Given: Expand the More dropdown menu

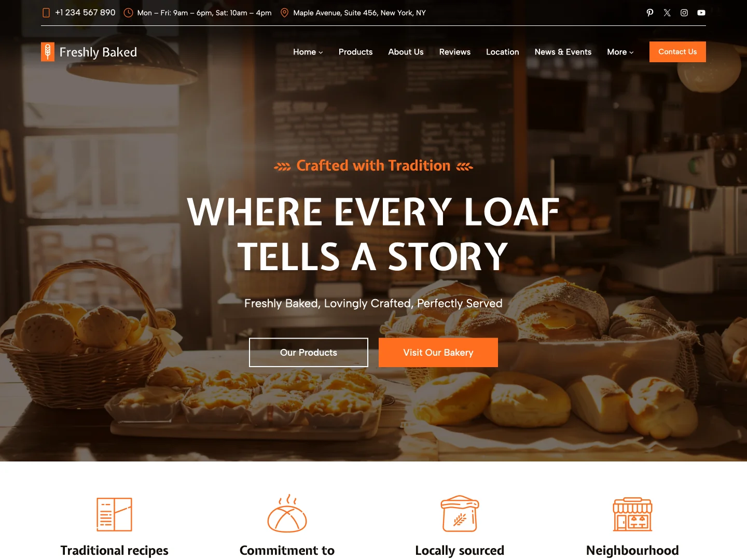Looking at the screenshot, I should (620, 52).
